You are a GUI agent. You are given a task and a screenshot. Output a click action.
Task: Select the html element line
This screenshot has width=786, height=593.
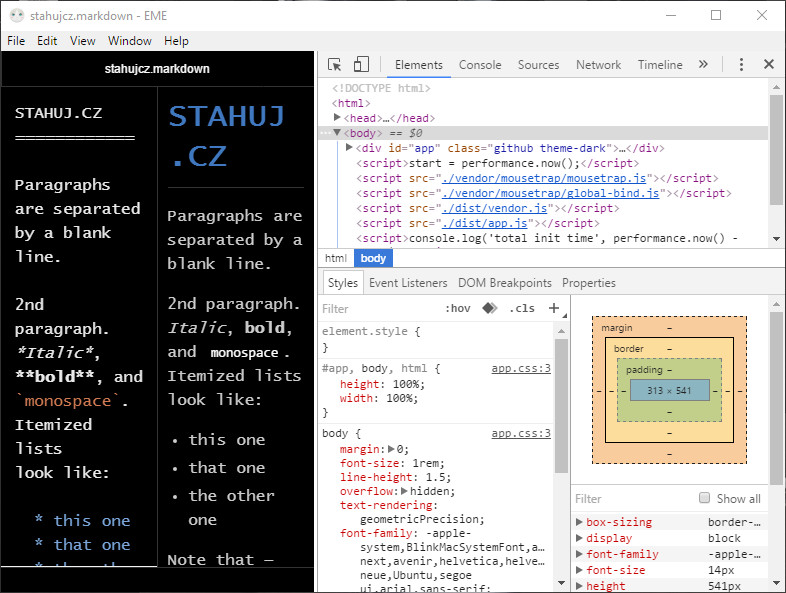pyautogui.click(x=351, y=103)
